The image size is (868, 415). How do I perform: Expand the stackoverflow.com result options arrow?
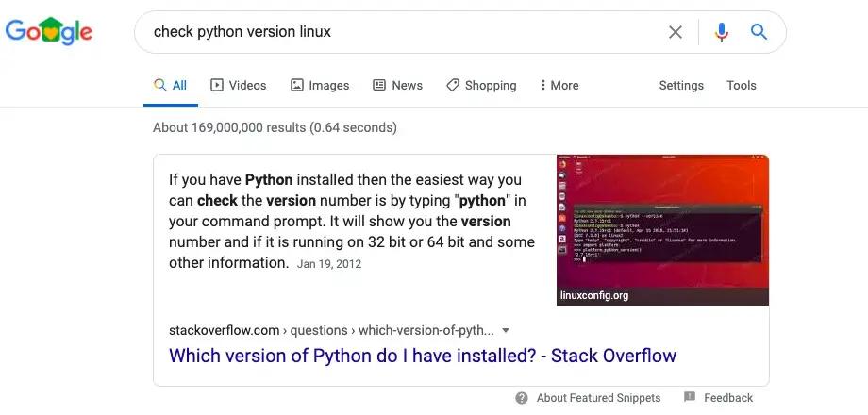(x=505, y=331)
